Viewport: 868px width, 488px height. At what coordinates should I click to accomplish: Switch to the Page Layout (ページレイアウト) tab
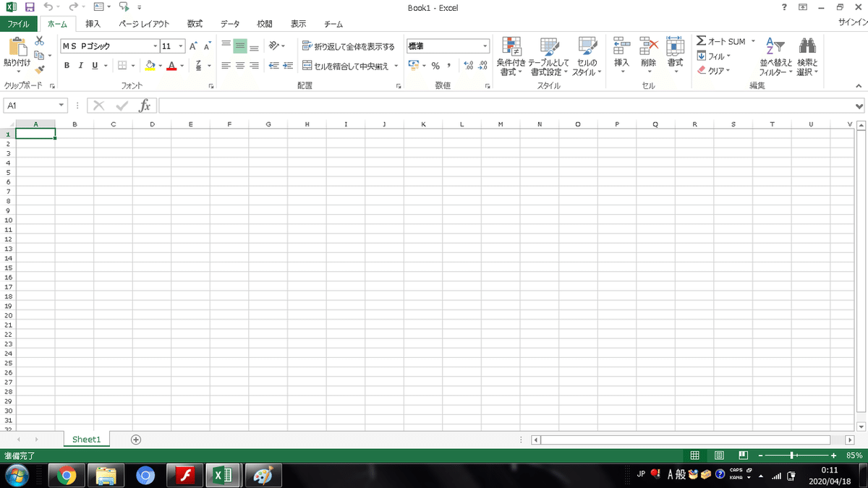144,24
